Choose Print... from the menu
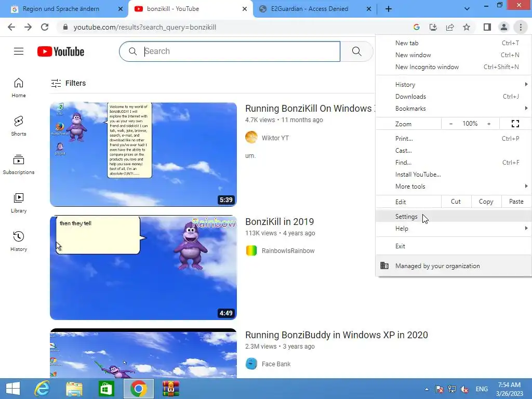This screenshot has height=399, width=532. click(x=454, y=138)
